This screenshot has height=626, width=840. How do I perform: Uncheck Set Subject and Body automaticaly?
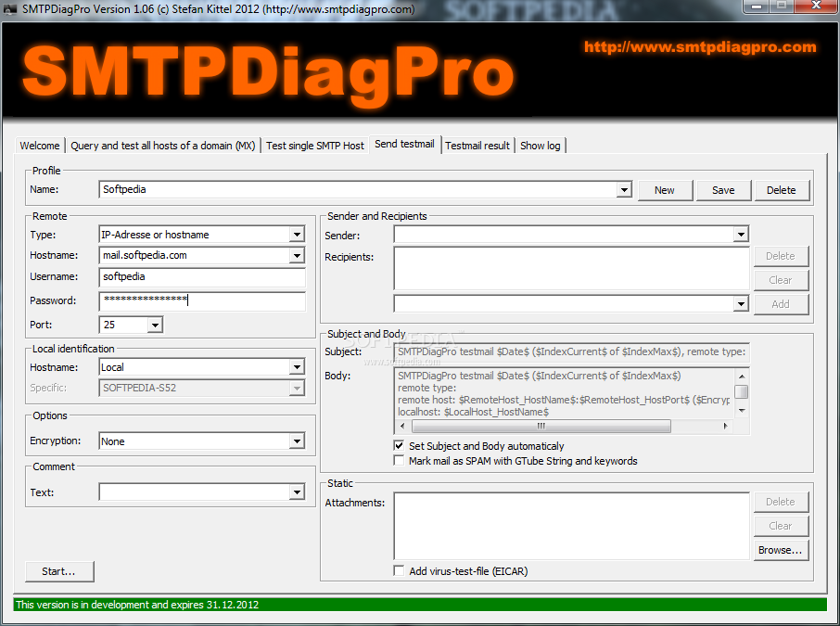(x=399, y=446)
